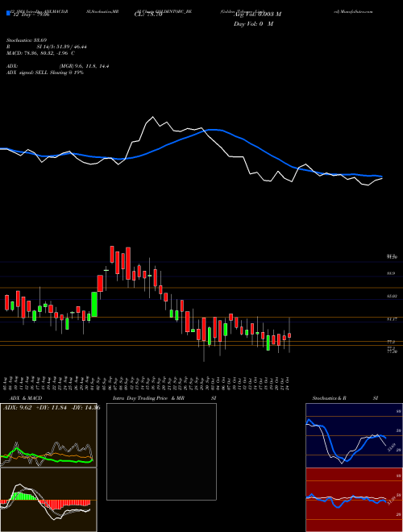The width and height of the screenshot is (403, 532).
Task: Click the 'ADX signal: SELL Slowing @ 19%' text
Action: (x=45, y=73)
